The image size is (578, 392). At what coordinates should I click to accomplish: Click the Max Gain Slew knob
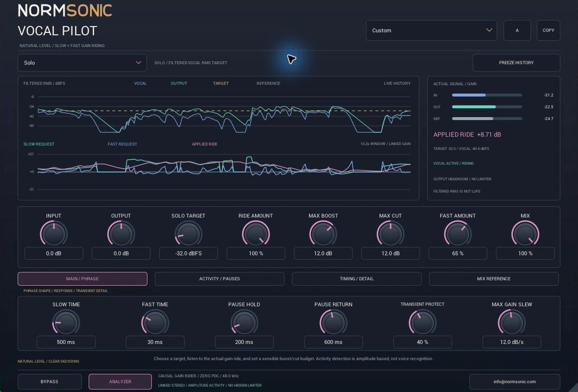[x=512, y=322]
